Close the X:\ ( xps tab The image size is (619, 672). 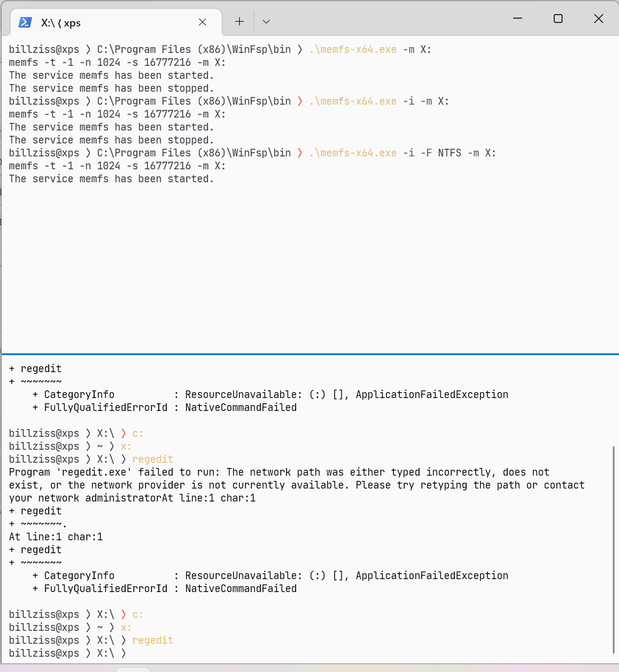[202, 22]
